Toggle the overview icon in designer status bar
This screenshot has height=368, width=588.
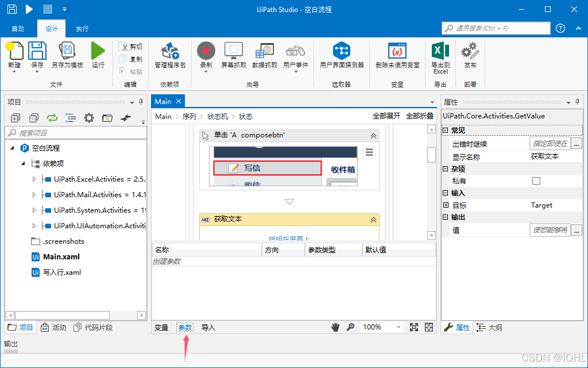coord(429,327)
